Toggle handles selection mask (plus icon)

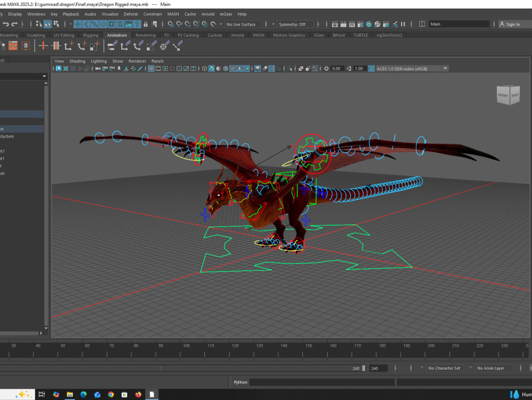click(78, 24)
